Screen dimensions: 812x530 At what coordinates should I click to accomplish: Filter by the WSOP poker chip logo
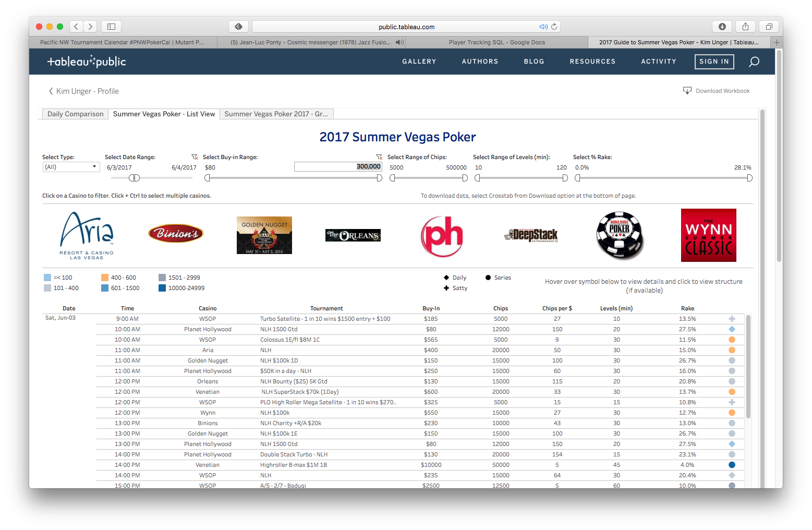coord(620,236)
